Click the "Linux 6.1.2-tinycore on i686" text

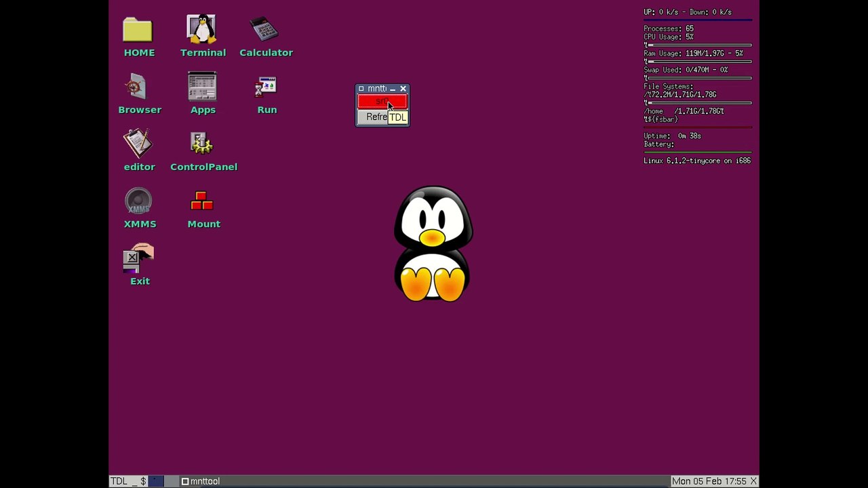[x=697, y=161]
